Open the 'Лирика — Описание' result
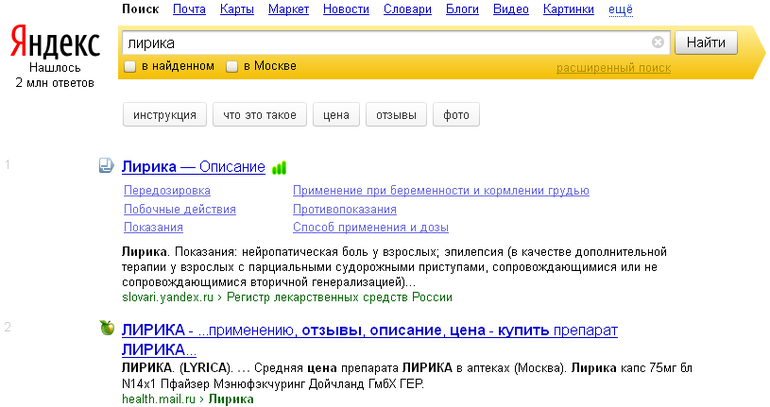The width and height of the screenshot is (770, 407). click(193, 166)
